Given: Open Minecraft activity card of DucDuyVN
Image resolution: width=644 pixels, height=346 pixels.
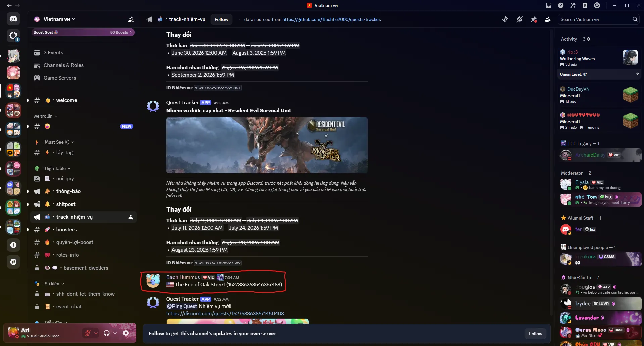Looking at the screenshot, I should [599, 96].
